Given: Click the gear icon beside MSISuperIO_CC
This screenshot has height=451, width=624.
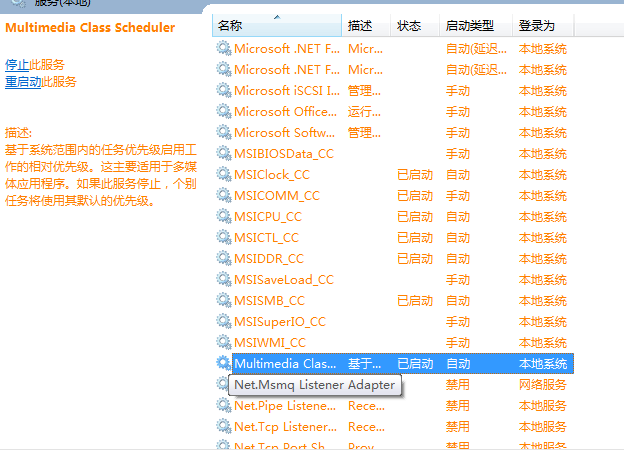Looking at the screenshot, I should [224, 322].
